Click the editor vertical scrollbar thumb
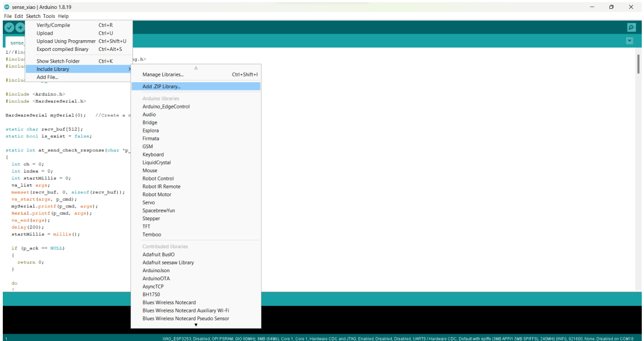 [x=638, y=64]
